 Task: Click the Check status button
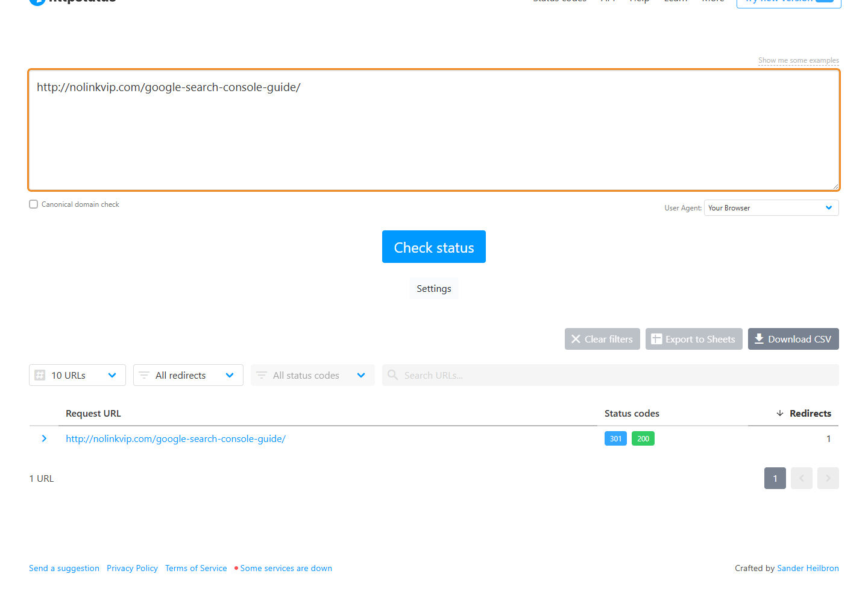tap(434, 247)
